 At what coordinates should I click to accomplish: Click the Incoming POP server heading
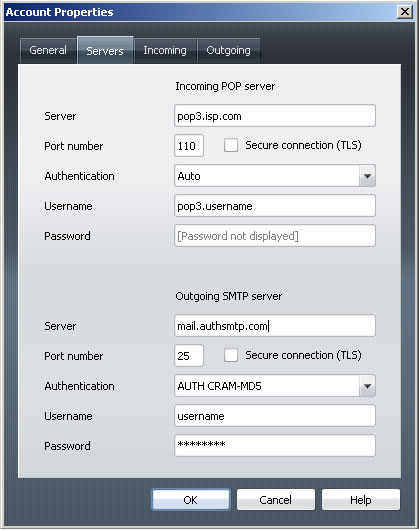(225, 87)
